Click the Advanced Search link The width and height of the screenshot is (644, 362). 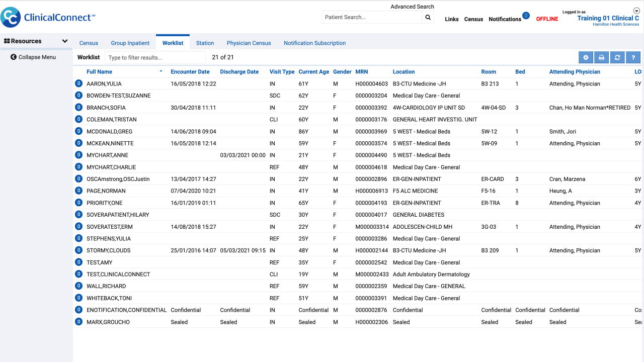click(x=412, y=7)
